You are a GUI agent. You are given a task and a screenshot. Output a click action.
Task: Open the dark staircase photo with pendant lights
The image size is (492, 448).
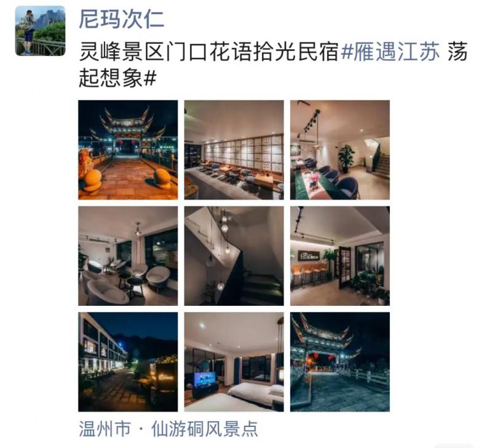234,256
